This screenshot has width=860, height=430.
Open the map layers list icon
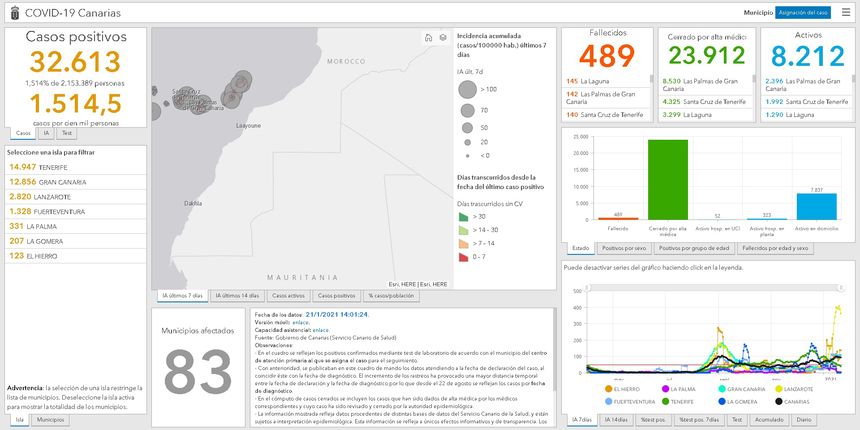(442, 38)
